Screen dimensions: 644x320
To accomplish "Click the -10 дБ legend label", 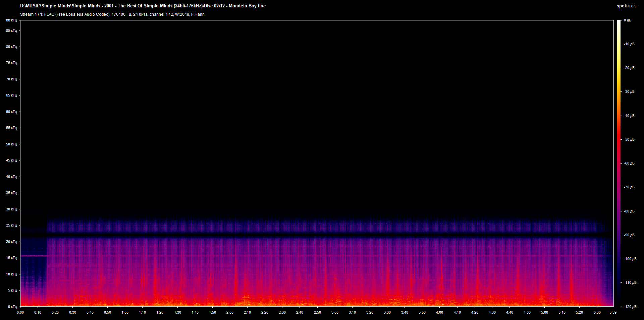I will (629, 44).
